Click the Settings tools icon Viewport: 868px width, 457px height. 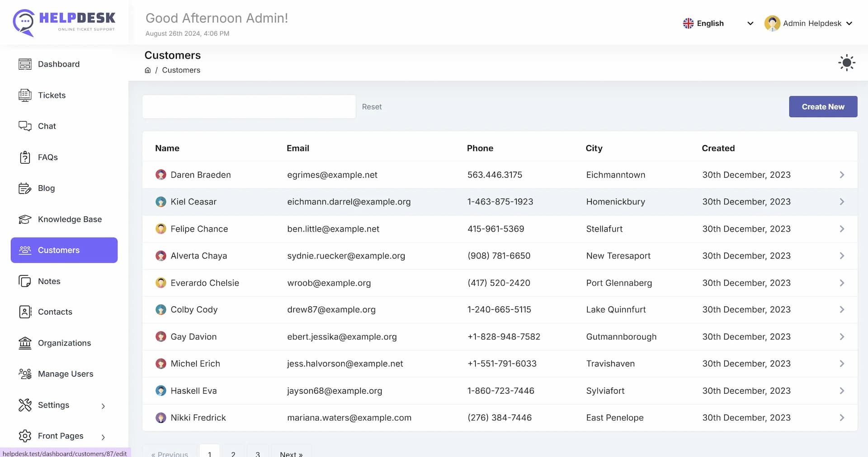point(25,405)
